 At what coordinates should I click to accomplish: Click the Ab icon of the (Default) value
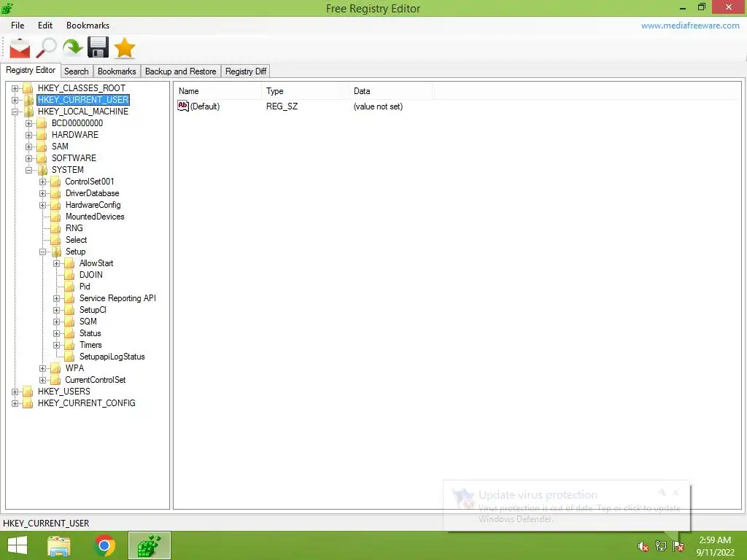[183, 106]
